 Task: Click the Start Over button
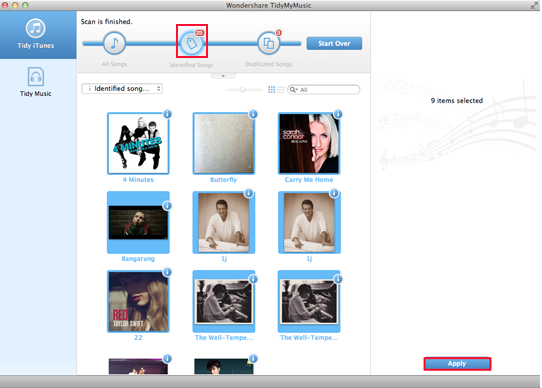point(334,44)
